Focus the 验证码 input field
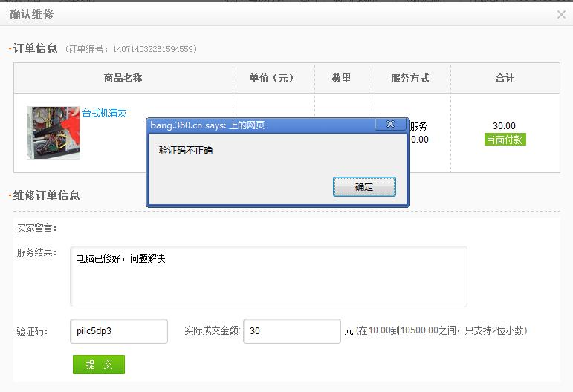The image size is (573, 392). click(119, 331)
